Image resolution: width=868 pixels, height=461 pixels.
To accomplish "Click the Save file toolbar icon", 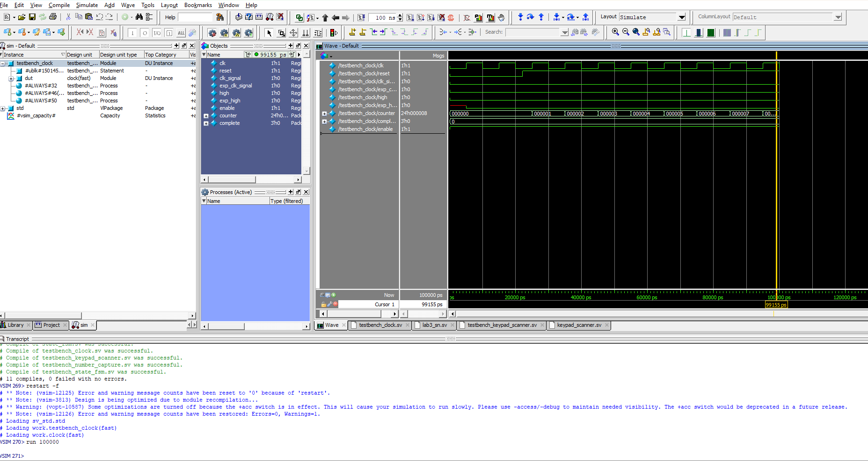I will [32, 17].
